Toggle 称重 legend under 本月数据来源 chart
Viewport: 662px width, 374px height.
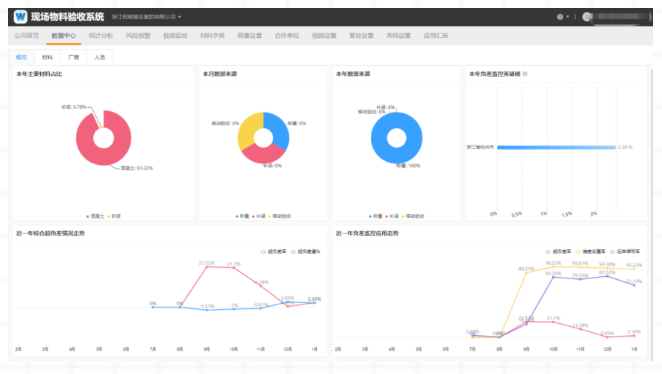click(242, 216)
